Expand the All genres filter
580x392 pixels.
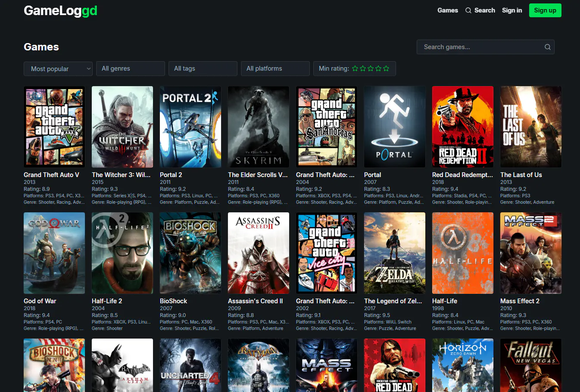pos(131,68)
